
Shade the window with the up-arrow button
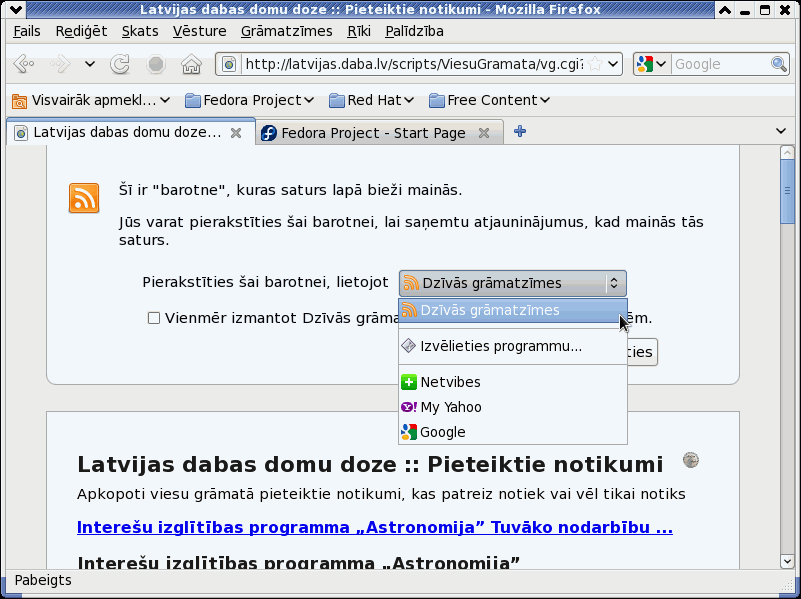tap(724, 9)
